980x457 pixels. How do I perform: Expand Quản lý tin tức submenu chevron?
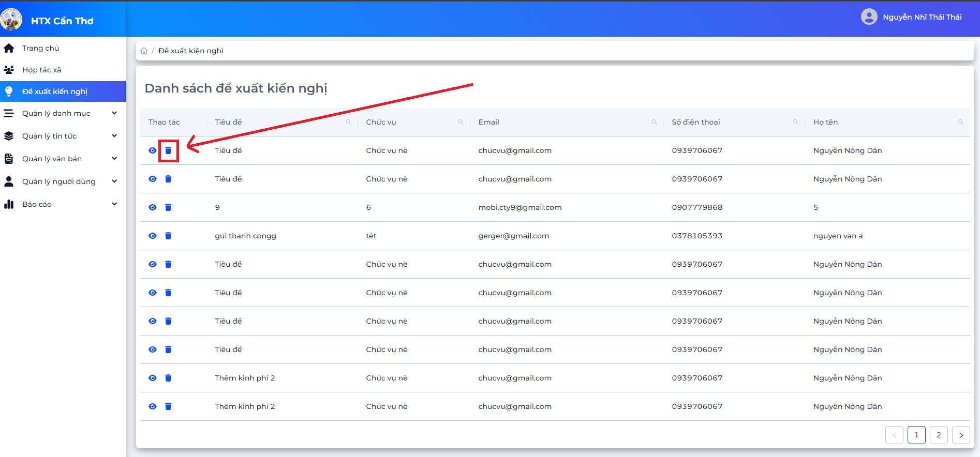click(x=114, y=136)
